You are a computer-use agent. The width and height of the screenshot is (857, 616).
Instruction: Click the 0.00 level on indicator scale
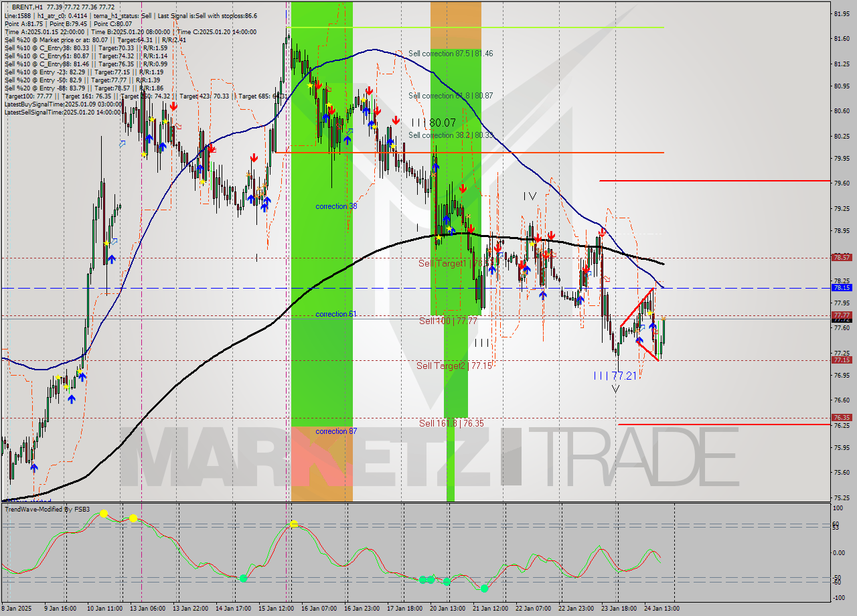tap(840, 552)
